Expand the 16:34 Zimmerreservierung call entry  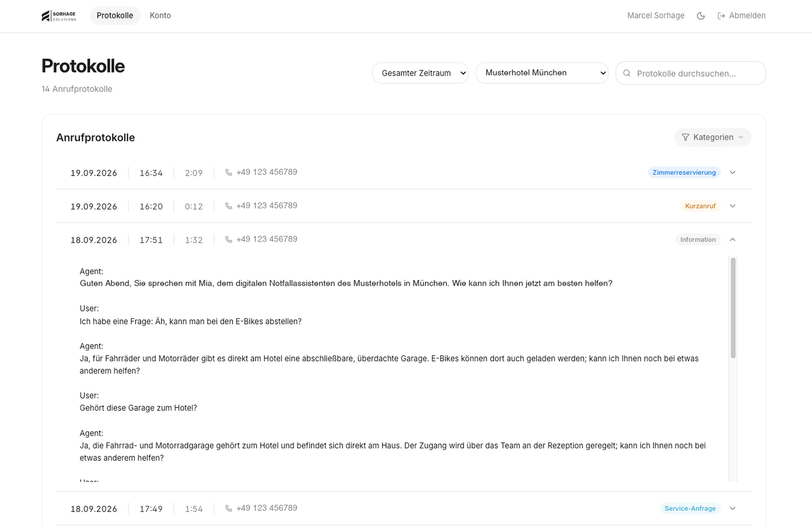733,172
